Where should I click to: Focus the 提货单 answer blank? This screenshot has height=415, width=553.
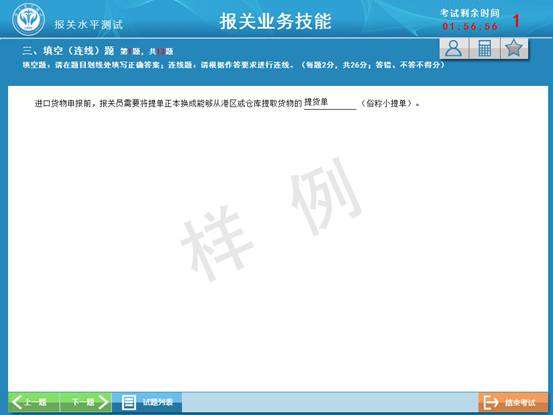330,103
